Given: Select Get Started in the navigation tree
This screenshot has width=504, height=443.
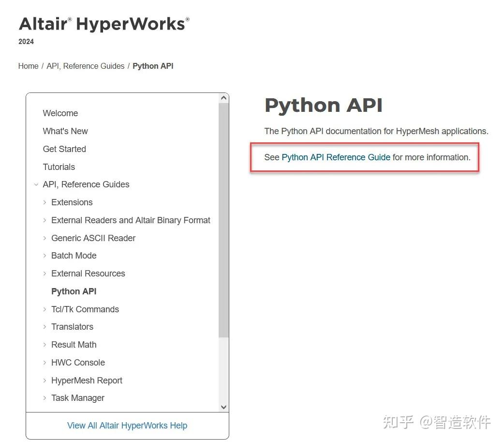Looking at the screenshot, I should tap(64, 149).
